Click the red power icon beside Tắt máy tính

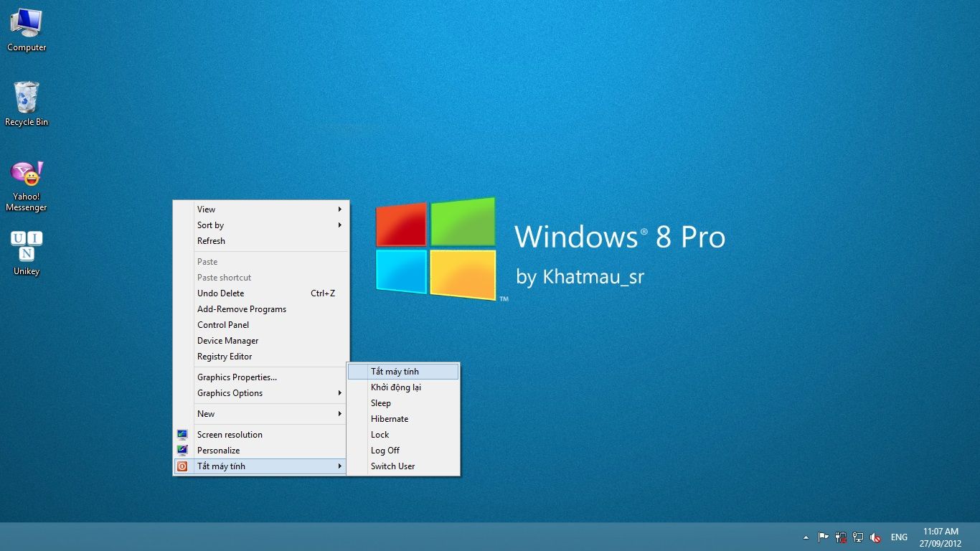click(182, 466)
